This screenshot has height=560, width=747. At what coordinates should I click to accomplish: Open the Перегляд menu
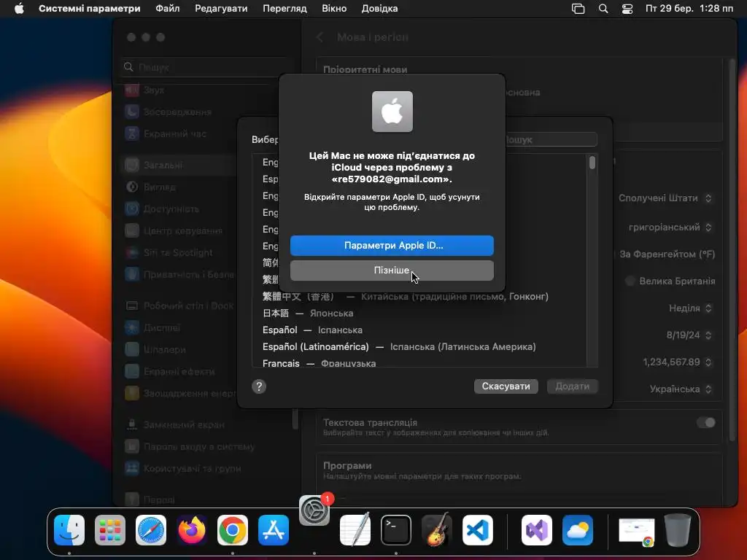coord(285,9)
